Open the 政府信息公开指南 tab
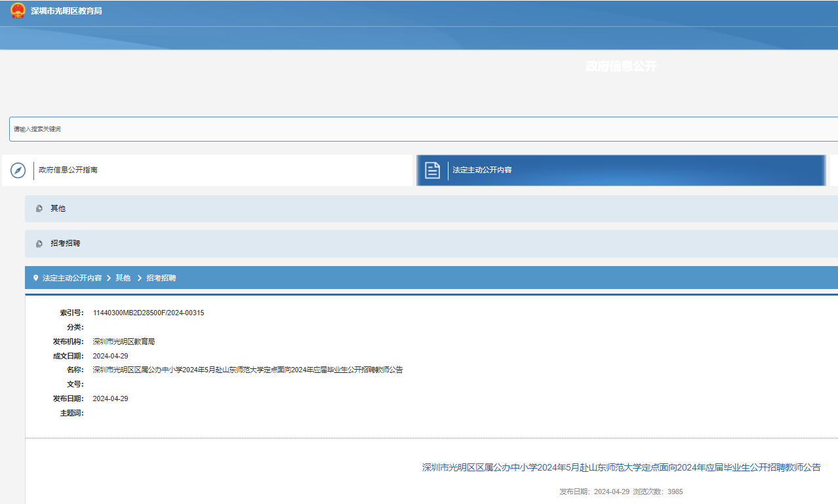This screenshot has height=504, width=838. [x=207, y=170]
